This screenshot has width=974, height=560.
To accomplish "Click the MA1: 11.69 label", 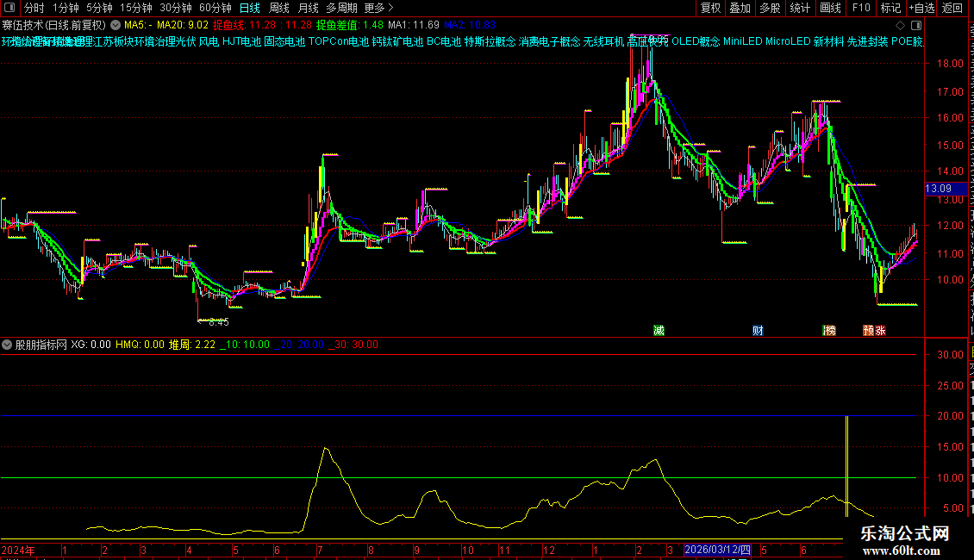I will pyautogui.click(x=413, y=25).
